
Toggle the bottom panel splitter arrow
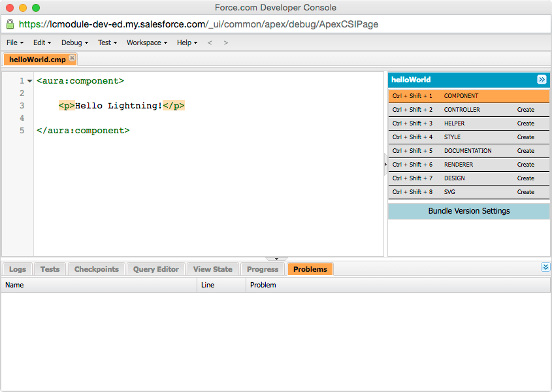tap(276, 259)
